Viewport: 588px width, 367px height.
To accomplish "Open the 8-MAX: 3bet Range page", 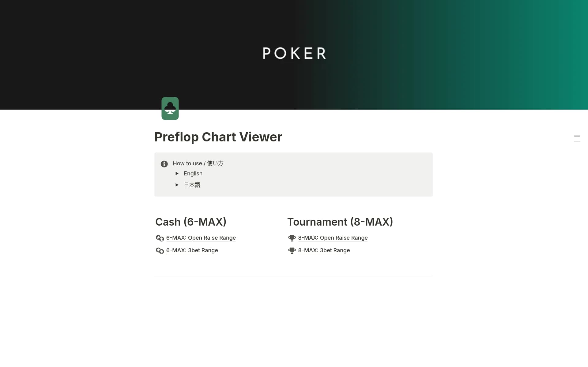I will click(324, 250).
